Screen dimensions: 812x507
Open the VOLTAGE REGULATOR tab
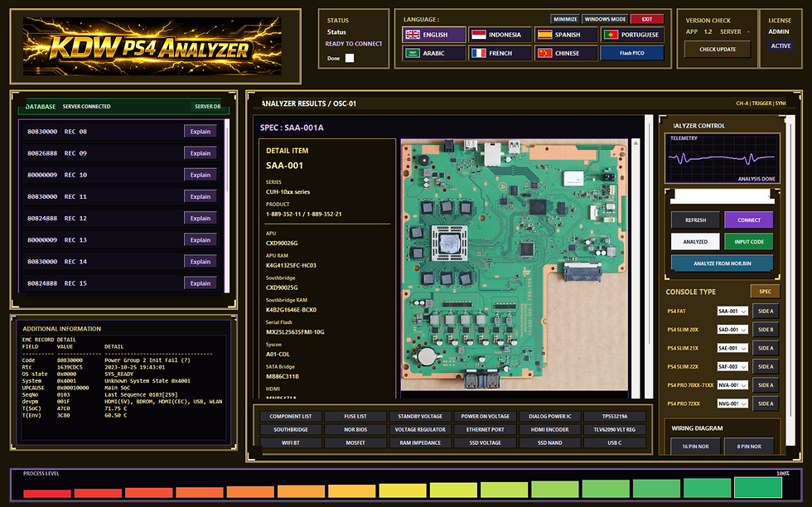(420, 430)
